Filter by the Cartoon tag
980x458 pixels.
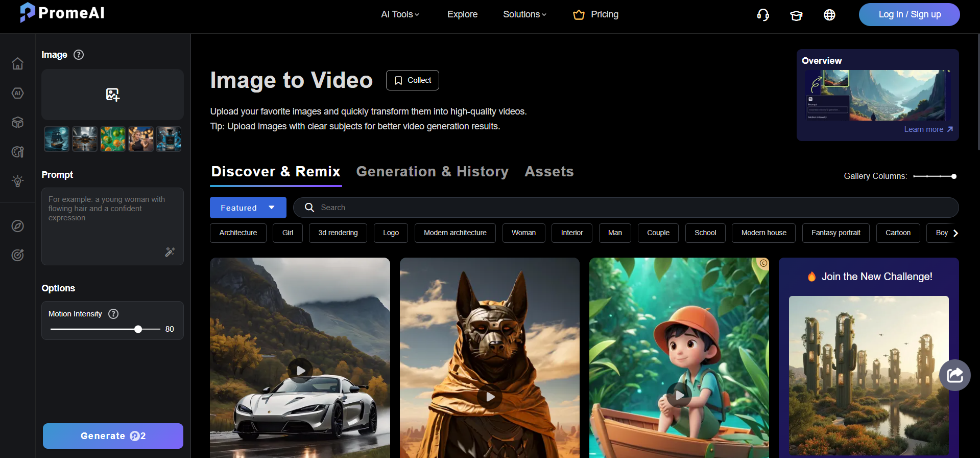coord(898,233)
